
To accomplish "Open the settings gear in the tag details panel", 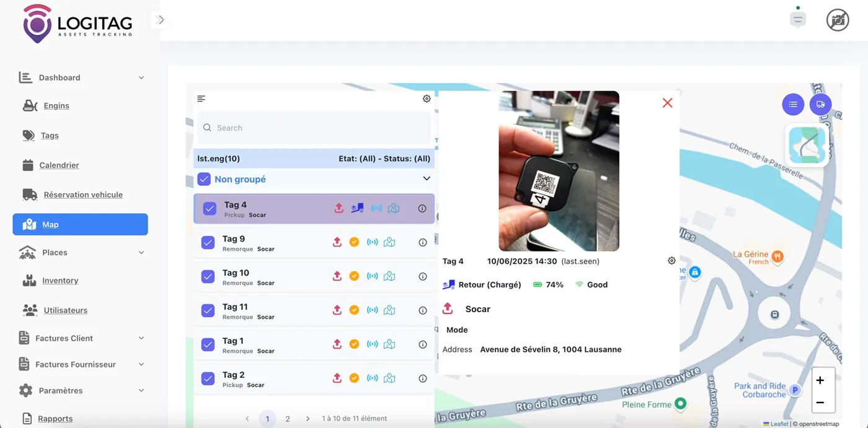I will [x=671, y=260].
